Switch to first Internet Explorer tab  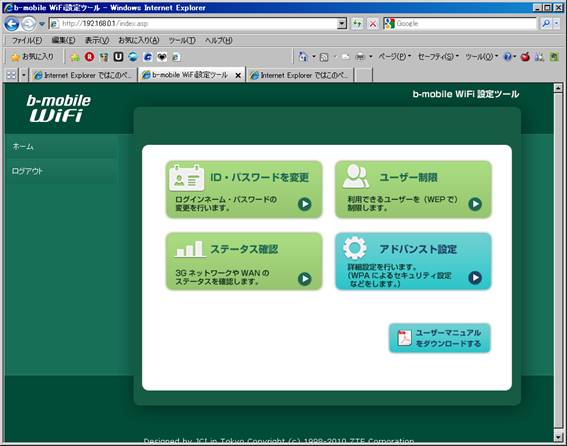84,75
